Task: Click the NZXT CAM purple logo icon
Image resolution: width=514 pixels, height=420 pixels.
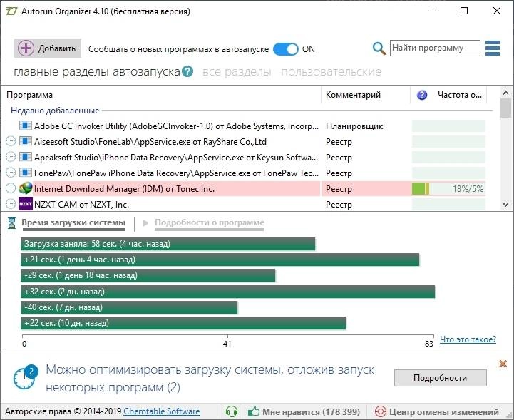Action: [25, 204]
